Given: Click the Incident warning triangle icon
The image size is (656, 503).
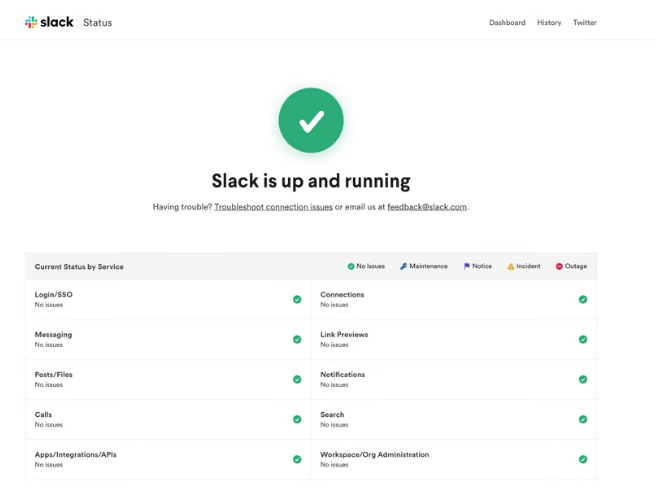Looking at the screenshot, I should 511,266.
